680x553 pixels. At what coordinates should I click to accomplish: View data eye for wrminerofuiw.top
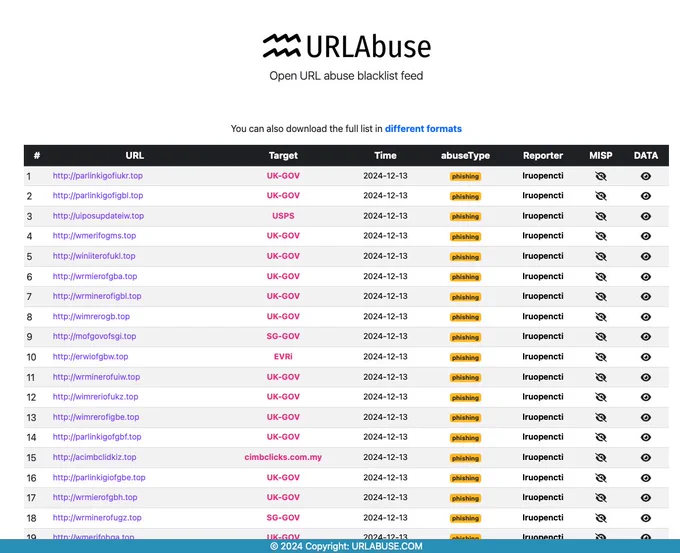646,377
